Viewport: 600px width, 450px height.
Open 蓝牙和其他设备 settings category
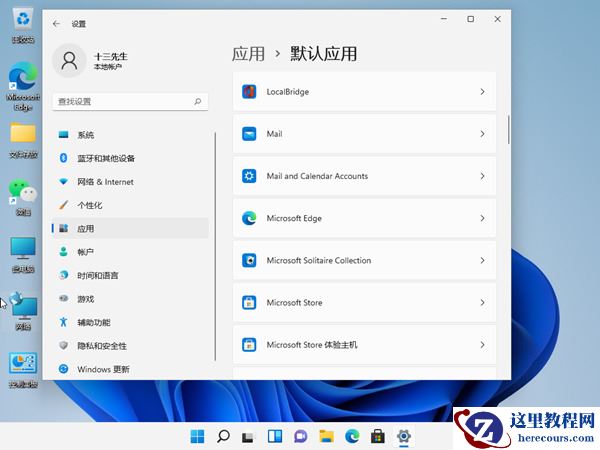tap(130, 158)
